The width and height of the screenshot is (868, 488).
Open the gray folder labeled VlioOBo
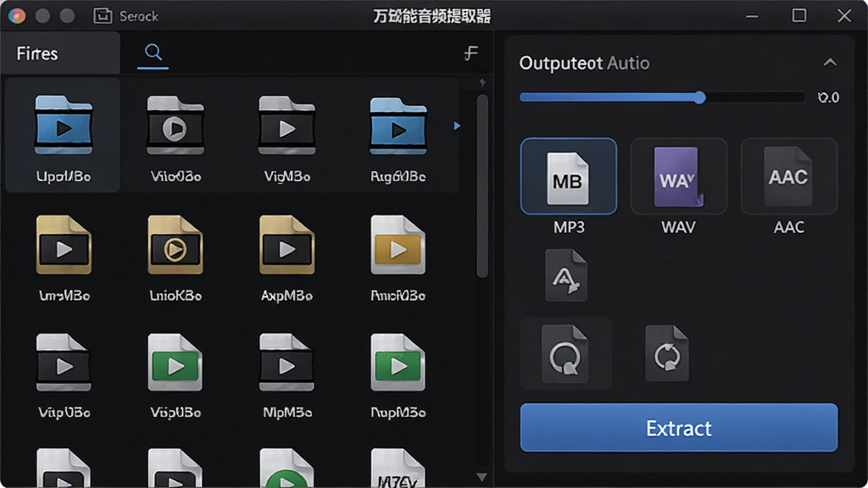tap(175, 138)
